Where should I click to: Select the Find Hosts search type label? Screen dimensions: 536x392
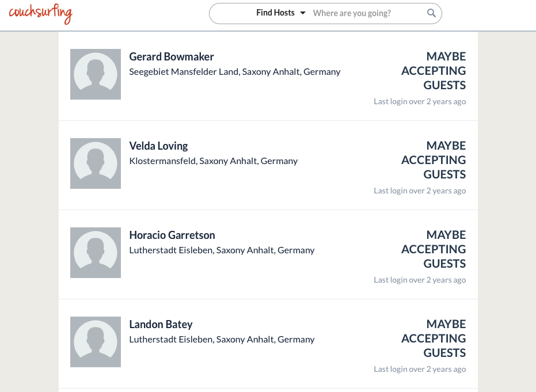point(275,13)
